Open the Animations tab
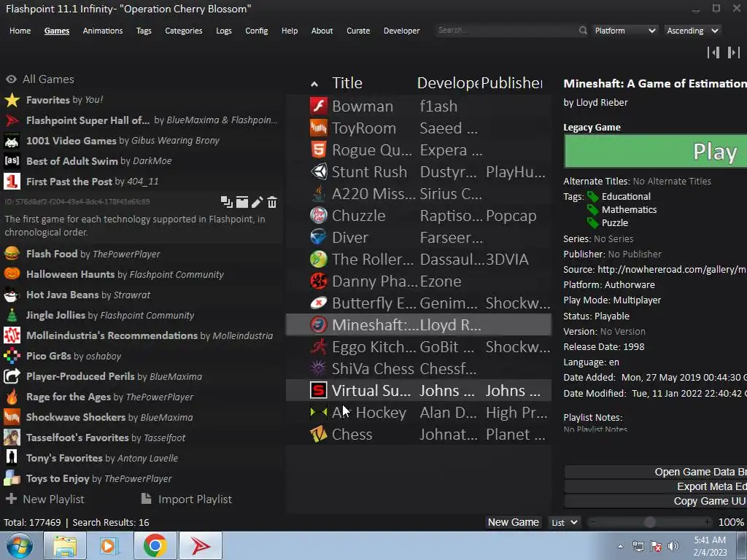 [102, 31]
